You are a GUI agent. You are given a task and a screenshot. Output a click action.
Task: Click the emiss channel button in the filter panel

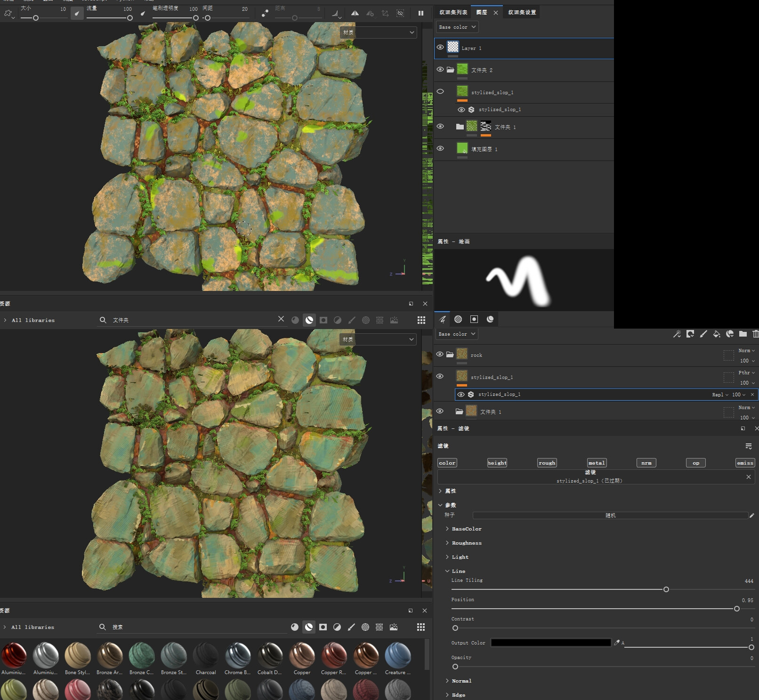click(744, 463)
